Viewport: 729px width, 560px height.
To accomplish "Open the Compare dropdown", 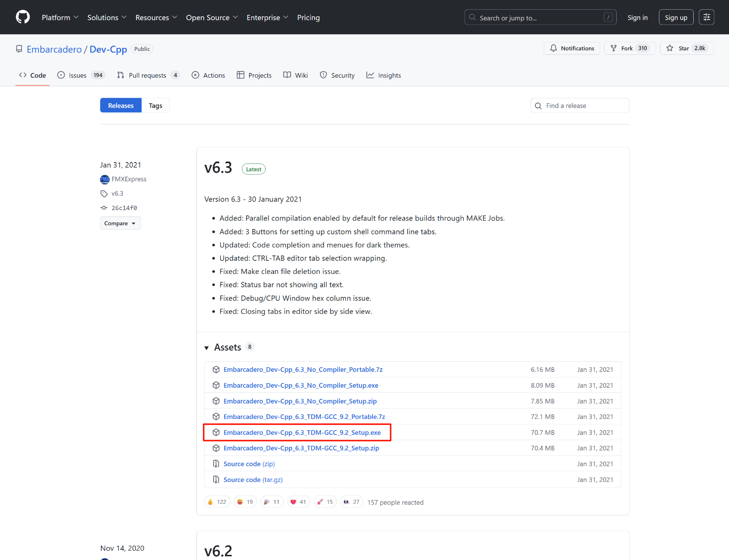I will point(120,223).
